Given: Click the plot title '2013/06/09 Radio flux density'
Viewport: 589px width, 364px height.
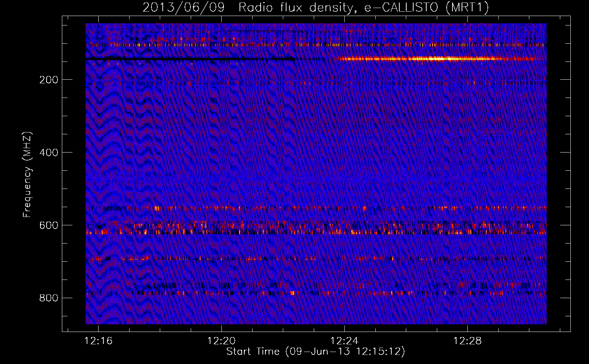Looking at the screenshot, I should click(316, 8).
